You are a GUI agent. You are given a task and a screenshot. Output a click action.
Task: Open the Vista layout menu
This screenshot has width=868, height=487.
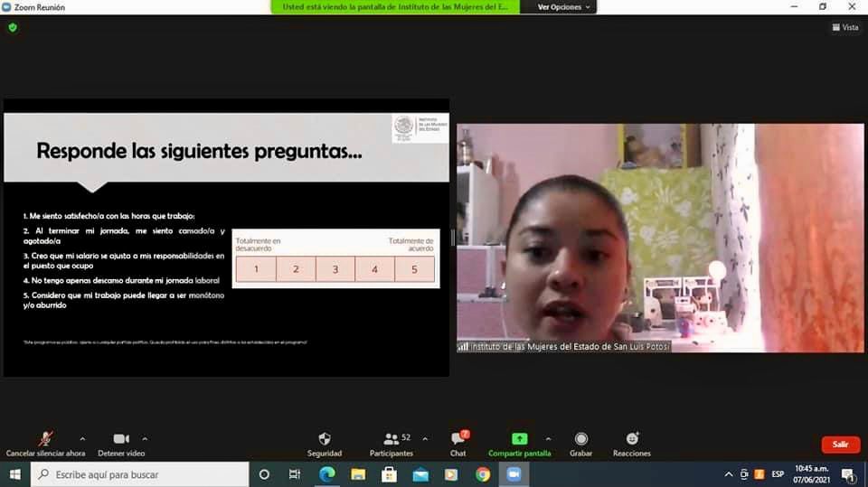click(844, 27)
